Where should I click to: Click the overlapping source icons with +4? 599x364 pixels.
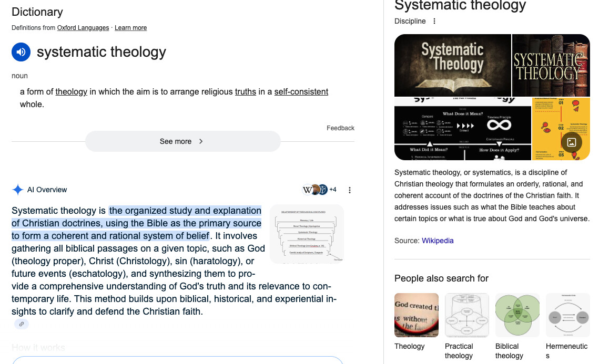pos(319,190)
